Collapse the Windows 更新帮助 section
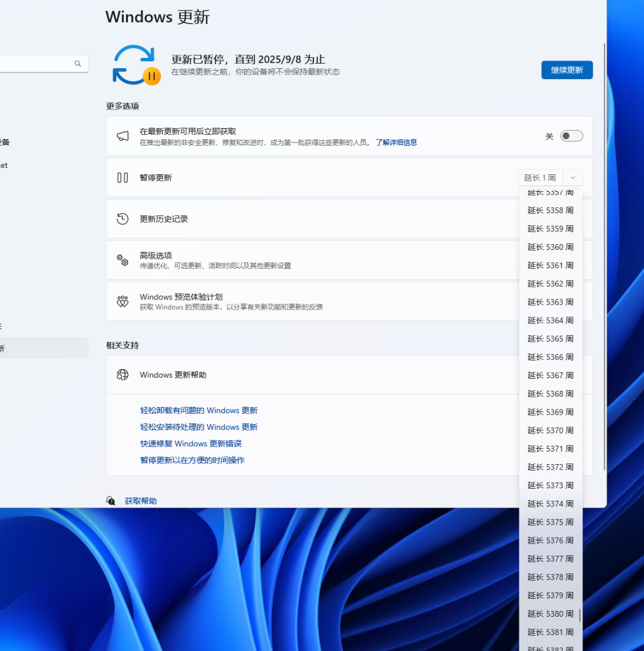Image resolution: width=644 pixels, height=651 pixels. coord(312,375)
